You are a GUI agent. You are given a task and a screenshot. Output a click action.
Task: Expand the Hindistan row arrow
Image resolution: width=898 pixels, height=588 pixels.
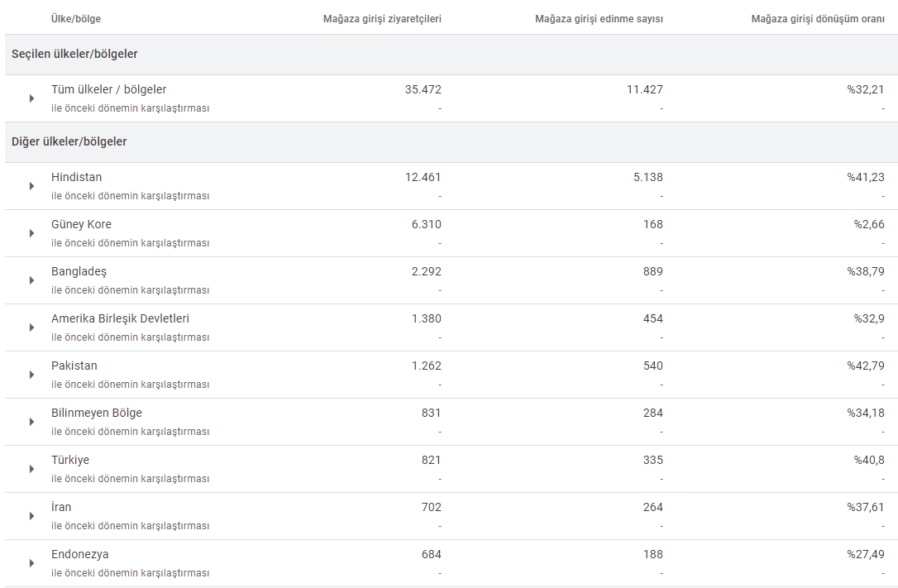31,186
